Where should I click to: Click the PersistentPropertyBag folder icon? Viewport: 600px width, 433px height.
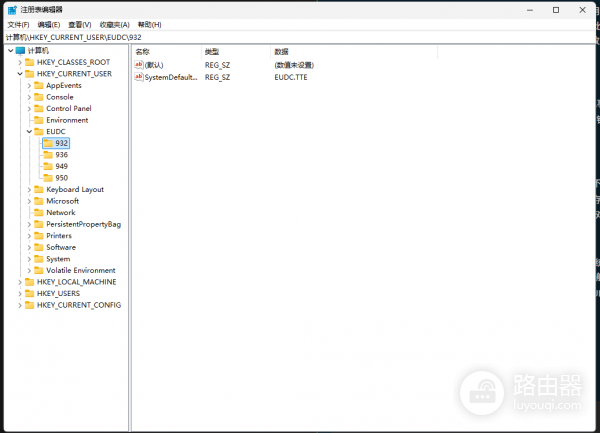coord(39,225)
